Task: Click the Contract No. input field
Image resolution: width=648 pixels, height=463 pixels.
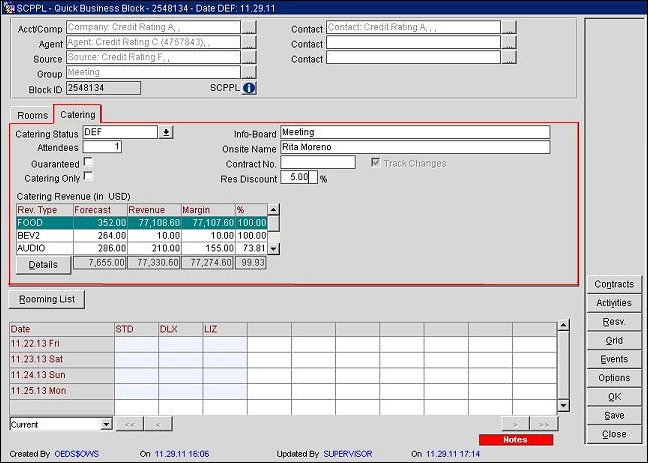Action: tap(318, 162)
